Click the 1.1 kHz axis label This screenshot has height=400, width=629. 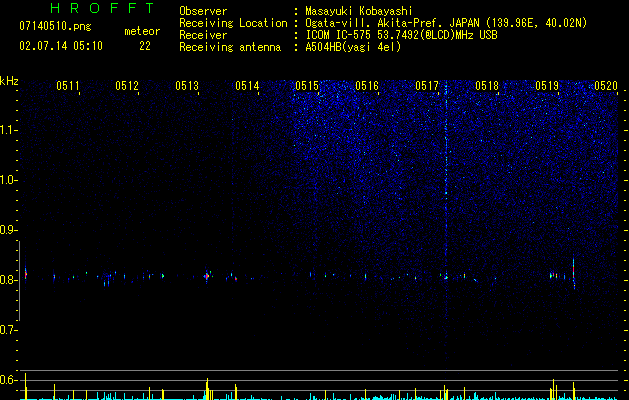click(8, 130)
